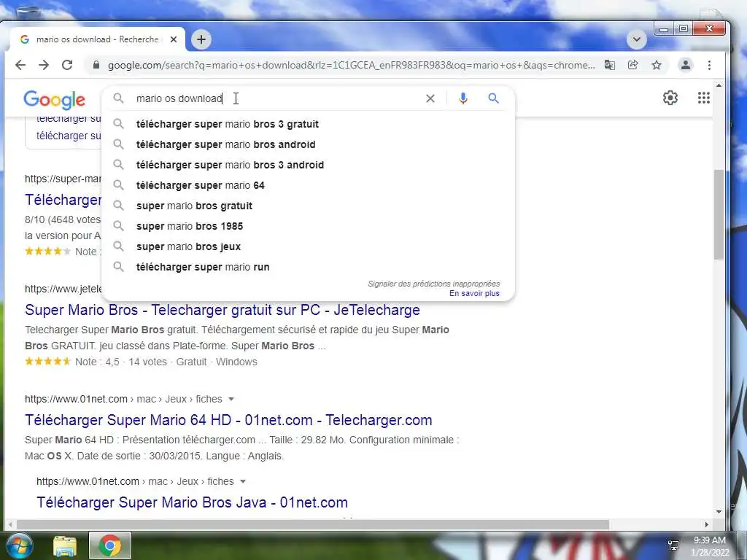Close the 'mario os download' tab
747x560 pixels.
pyautogui.click(x=174, y=39)
